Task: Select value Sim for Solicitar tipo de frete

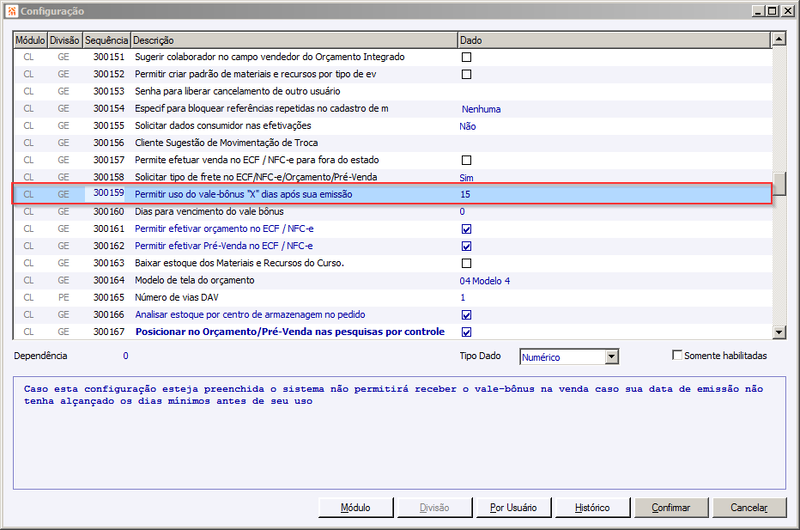Action: [466, 178]
